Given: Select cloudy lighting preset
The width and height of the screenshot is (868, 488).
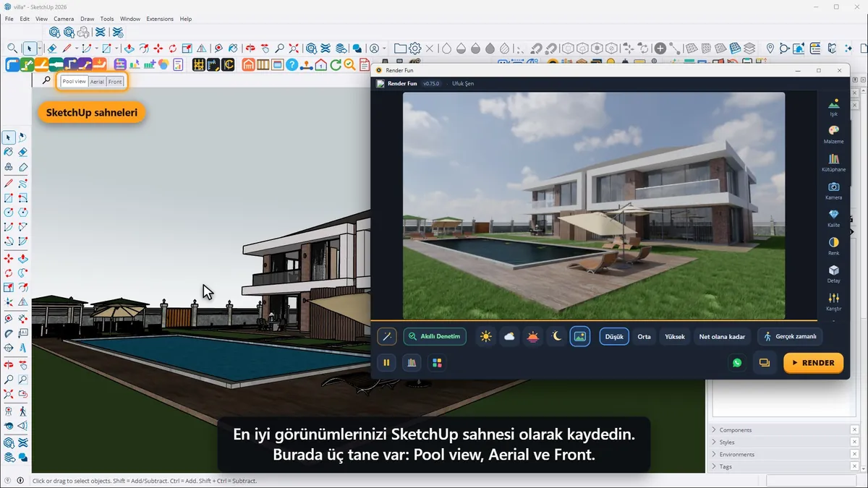Looking at the screenshot, I should [x=509, y=336].
